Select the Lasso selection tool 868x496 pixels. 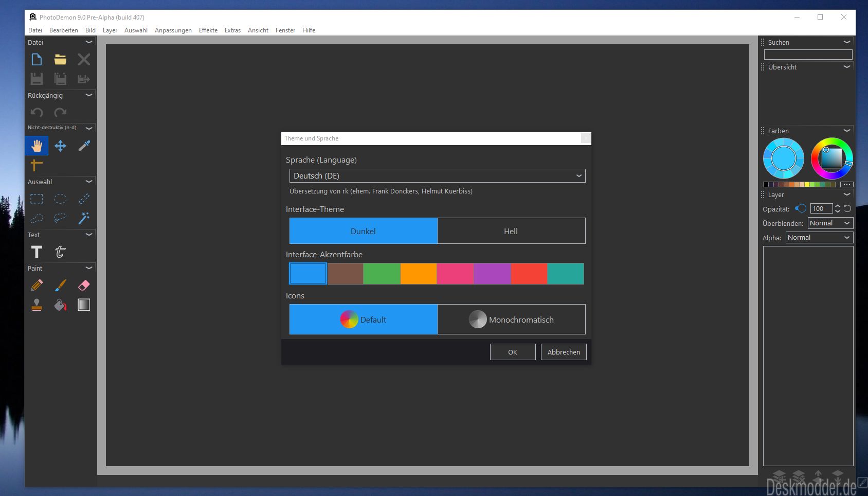coord(60,218)
